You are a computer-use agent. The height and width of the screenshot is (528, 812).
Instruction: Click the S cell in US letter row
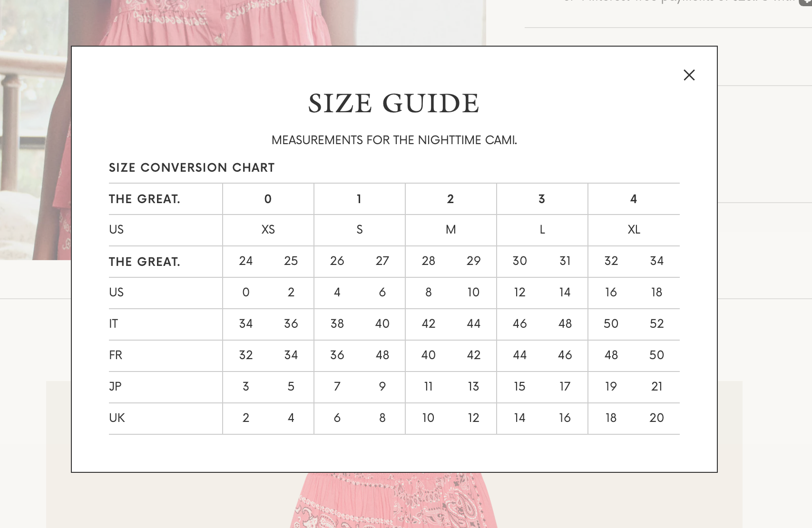359,229
